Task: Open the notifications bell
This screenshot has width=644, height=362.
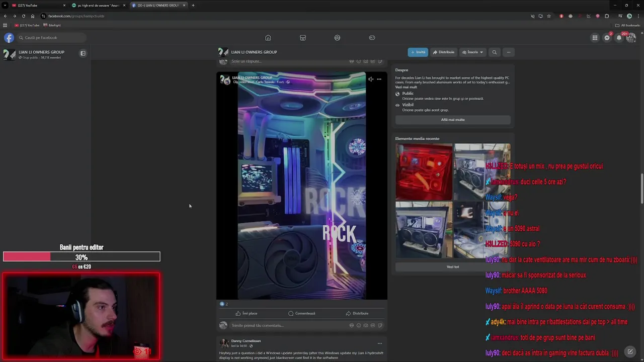Action: pos(619,38)
